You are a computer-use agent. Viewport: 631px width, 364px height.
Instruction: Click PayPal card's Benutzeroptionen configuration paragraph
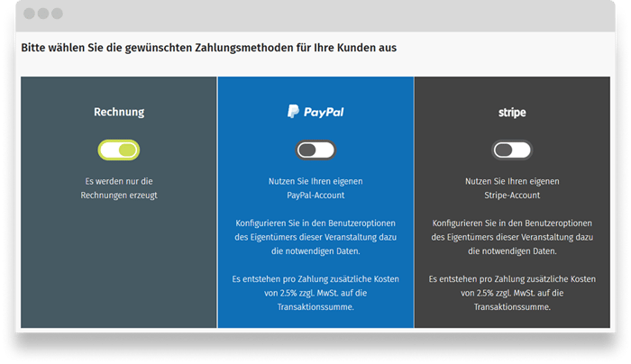(x=315, y=237)
